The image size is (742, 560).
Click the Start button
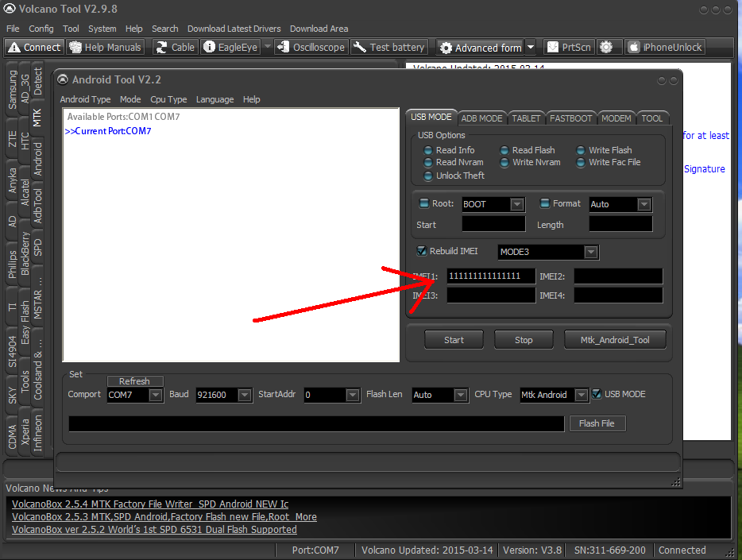(454, 340)
